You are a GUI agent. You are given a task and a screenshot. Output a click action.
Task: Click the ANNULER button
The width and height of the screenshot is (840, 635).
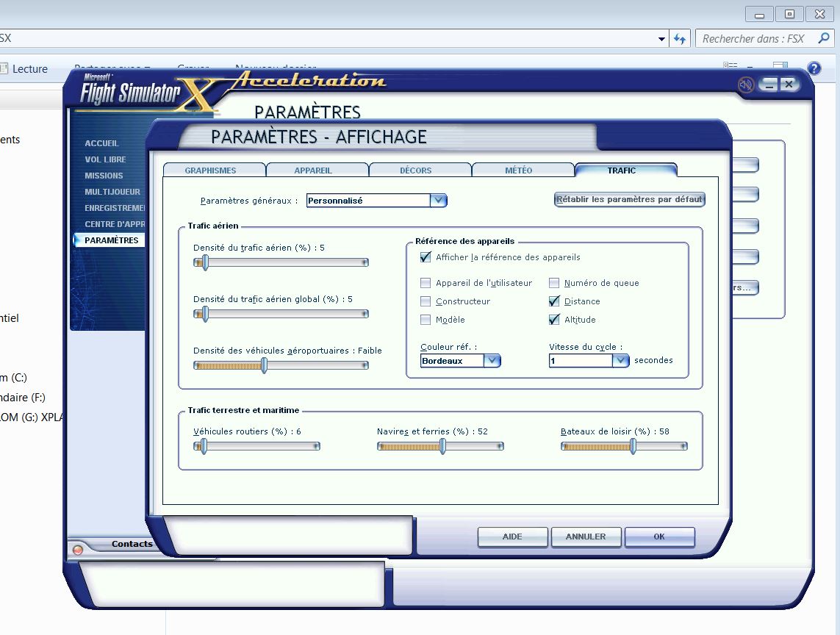point(586,537)
